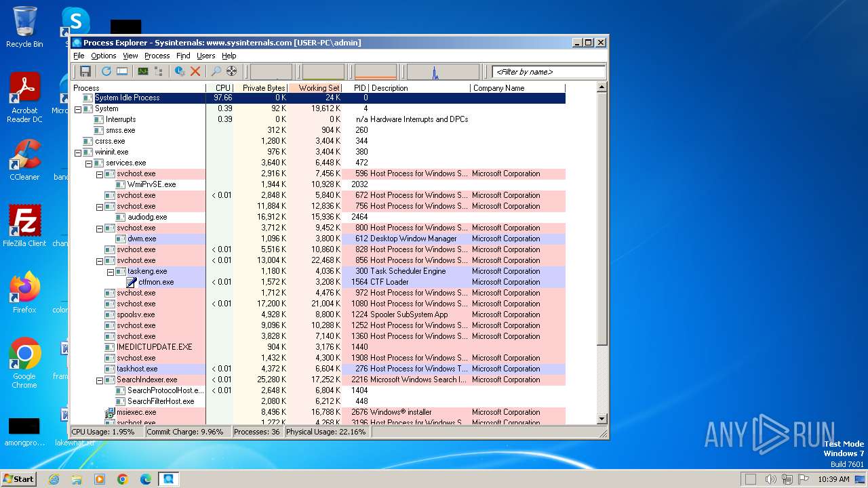Collapse the svchost.exe PID 856 node
This screenshot has width=868, height=488.
tap(100, 261)
